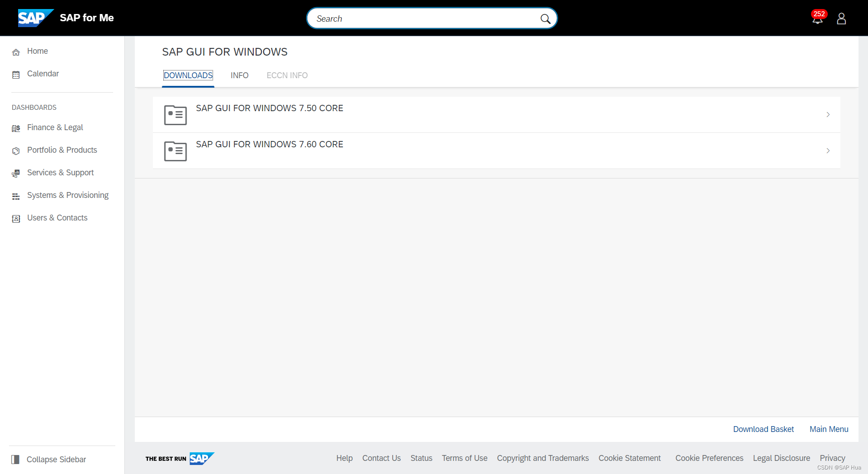
Task: Go to Home in sidebar
Action: coord(38,51)
